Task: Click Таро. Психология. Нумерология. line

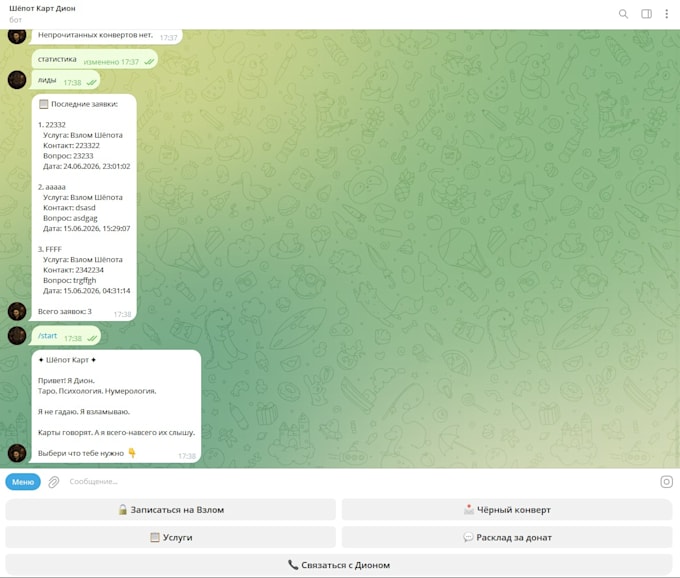Action: 97,391
